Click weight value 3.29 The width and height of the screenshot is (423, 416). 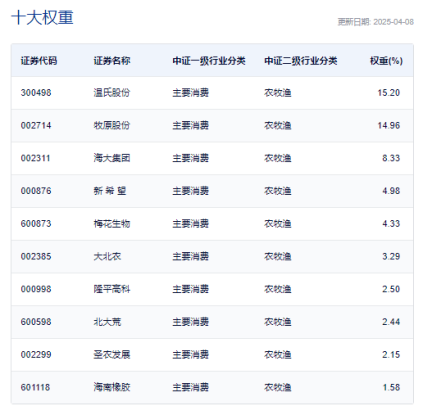(391, 256)
